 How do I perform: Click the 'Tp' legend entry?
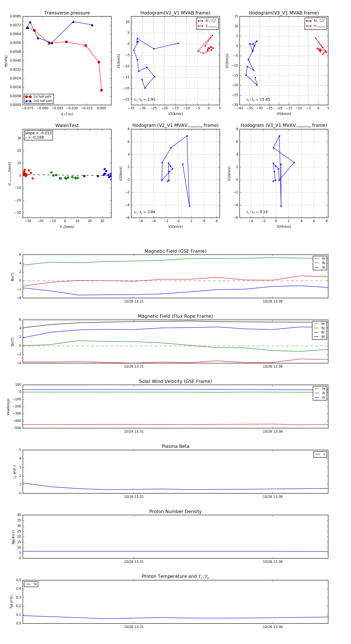click(x=31, y=584)
